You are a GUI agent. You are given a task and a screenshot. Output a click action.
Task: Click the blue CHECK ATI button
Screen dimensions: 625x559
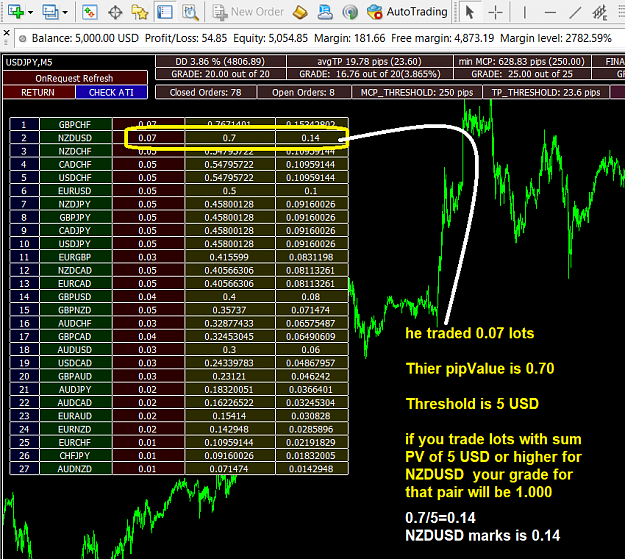pyautogui.click(x=111, y=93)
